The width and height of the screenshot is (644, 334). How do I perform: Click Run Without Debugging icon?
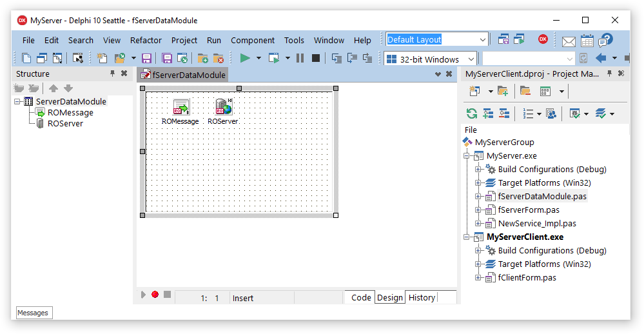click(x=273, y=58)
